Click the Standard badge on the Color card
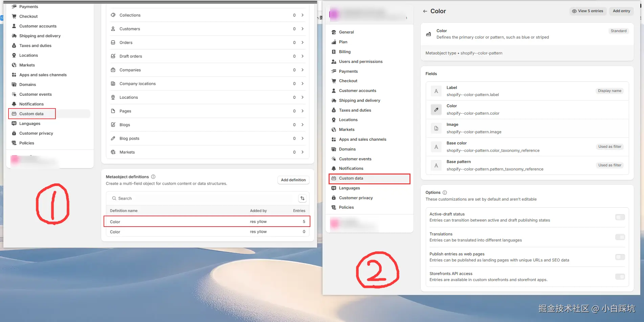The image size is (644, 322). point(619,31)
